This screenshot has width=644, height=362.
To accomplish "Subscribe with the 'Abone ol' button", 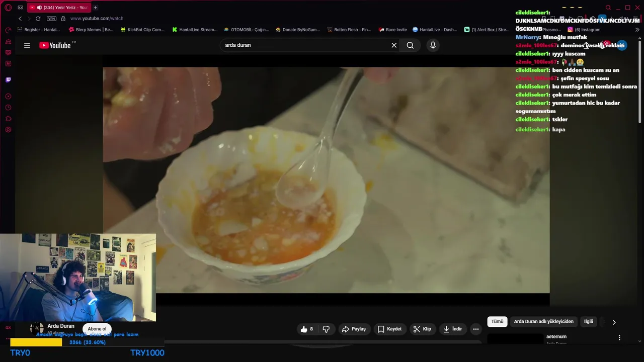I will (97, 329).
